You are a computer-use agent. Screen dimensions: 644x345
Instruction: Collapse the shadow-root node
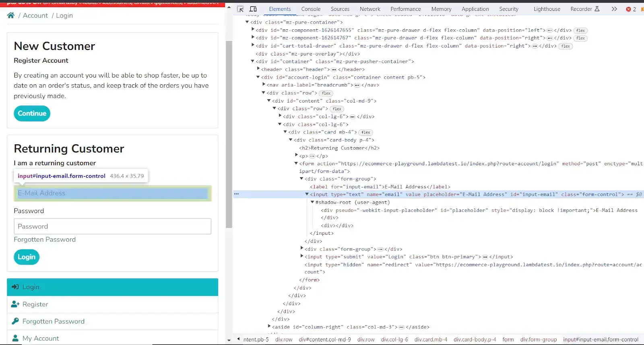(312, 202)
